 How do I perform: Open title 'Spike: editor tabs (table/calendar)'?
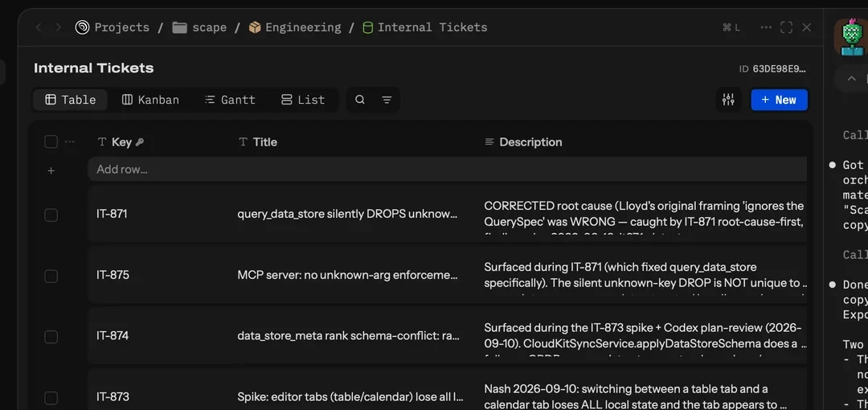click(x=350, y=396)
